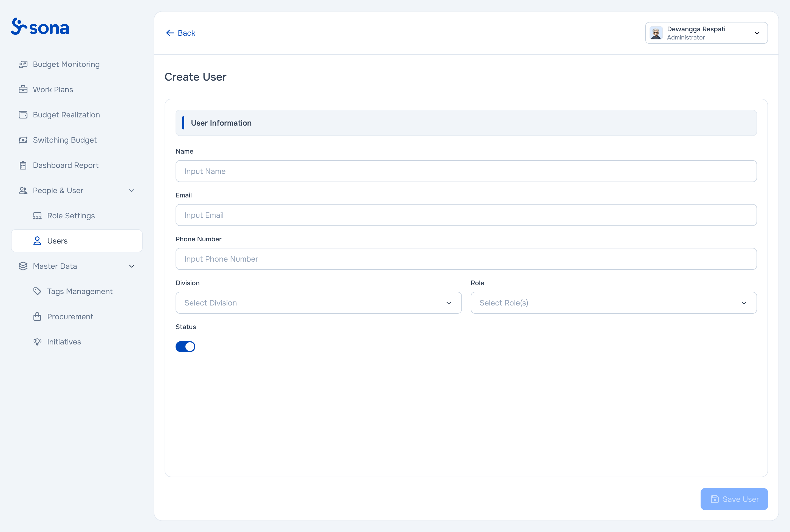Open Budget Realization page

coord(77,115)
